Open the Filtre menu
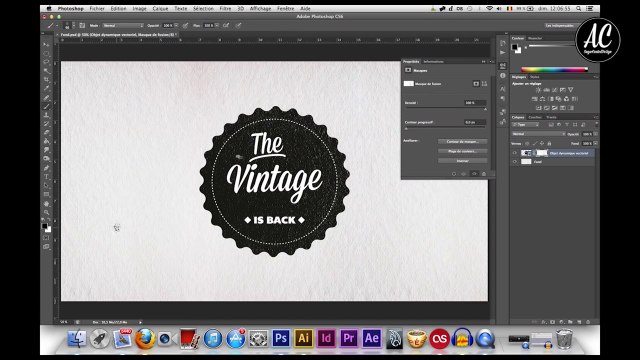The width and height of the screenshot is (640, 360). [225, 8]
